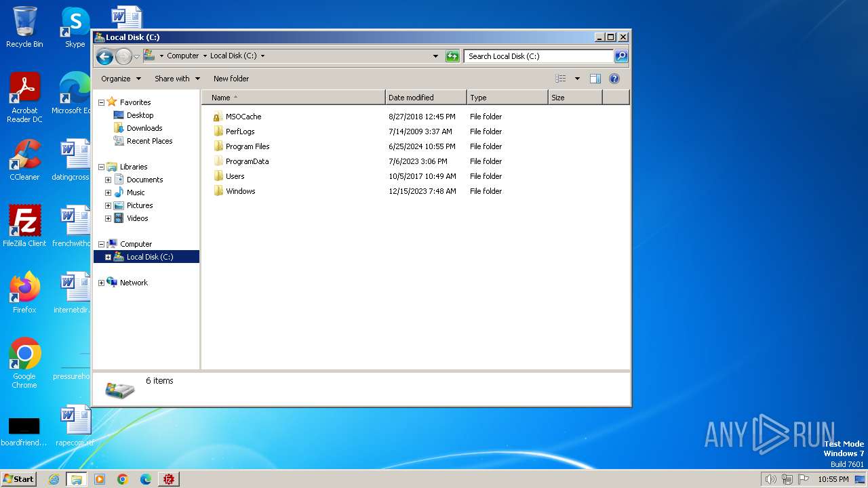Open the Organize menu
Image resolution: width=868 pixels, height=488 pixels.
pyautogui.click(x=121, y=79)
